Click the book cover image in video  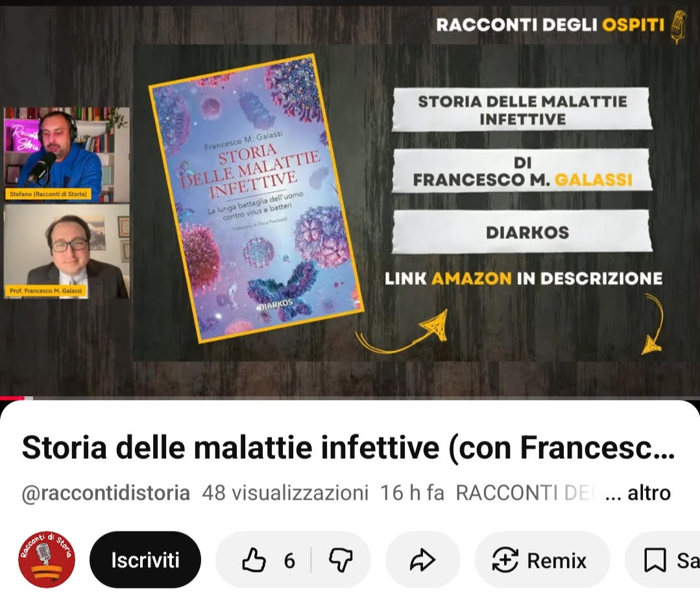coord(256,198)
